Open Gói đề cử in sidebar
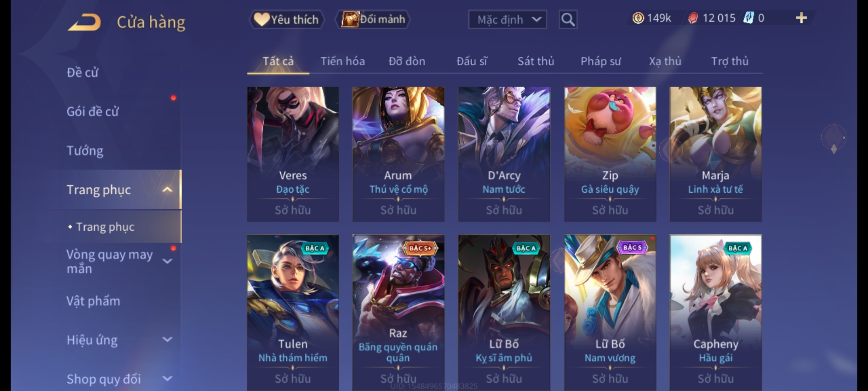The height and width of the screenshot is (391, 868). [x=93, y=112]
